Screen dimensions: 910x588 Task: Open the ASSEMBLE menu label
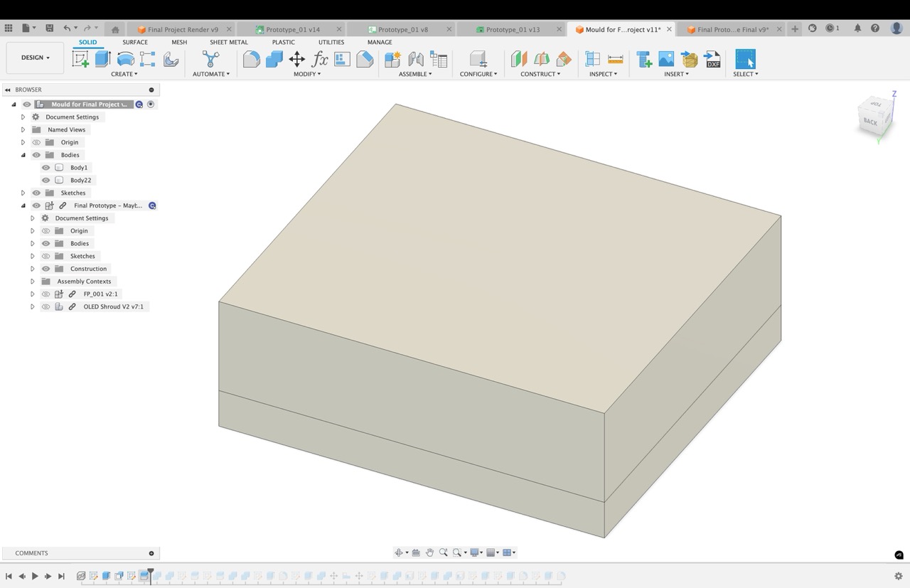[415, 74]
